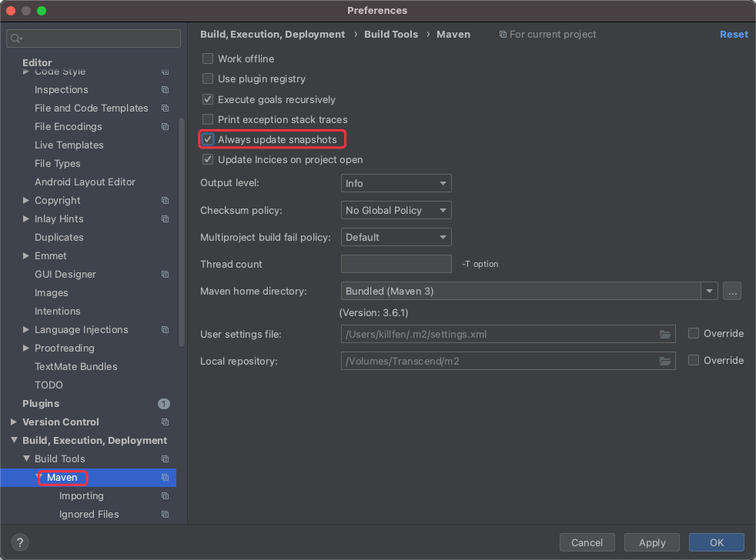Click project-level icon next to Inspections
The width and height of the screenshot is (756, 560).
tap(165, 90)
